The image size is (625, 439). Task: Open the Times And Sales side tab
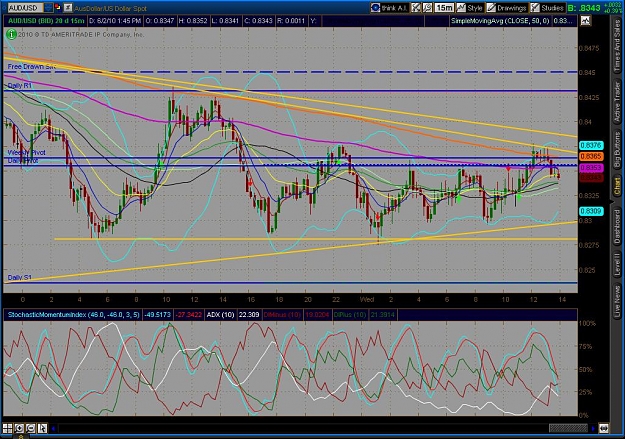[617, 46]
